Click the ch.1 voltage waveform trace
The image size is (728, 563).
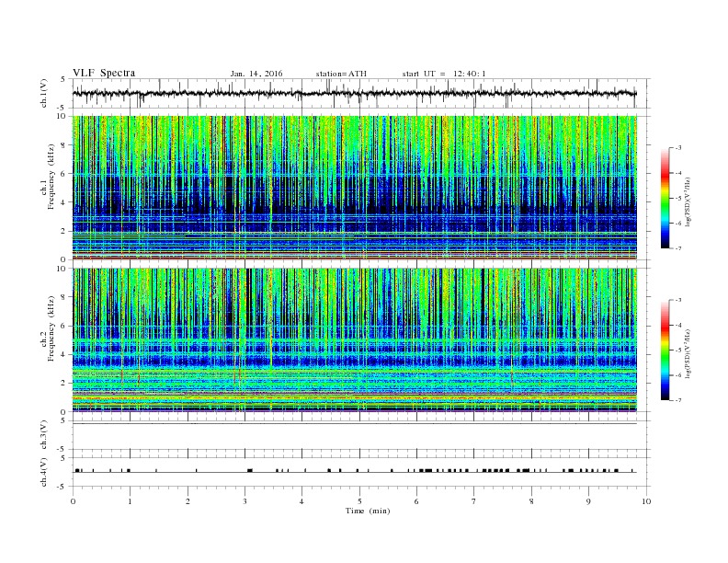(x=355, y=93)
